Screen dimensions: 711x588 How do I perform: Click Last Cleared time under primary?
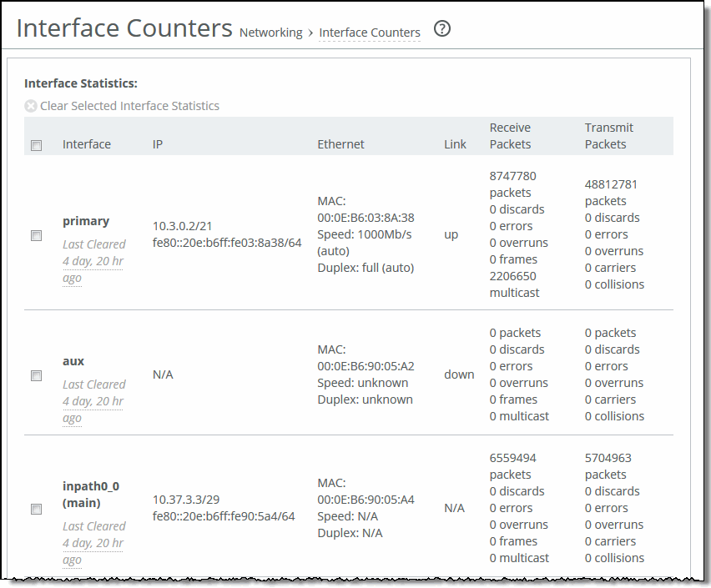pos(93,261)
